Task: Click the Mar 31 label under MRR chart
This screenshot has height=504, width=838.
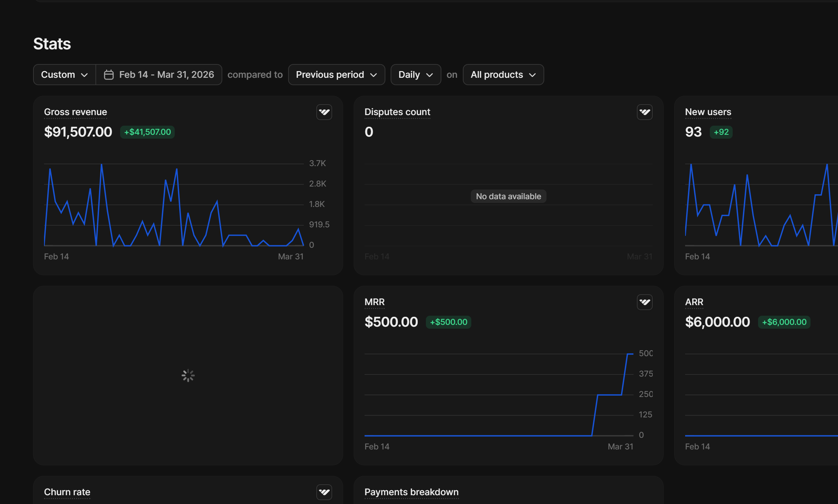Action: (620, 447)
